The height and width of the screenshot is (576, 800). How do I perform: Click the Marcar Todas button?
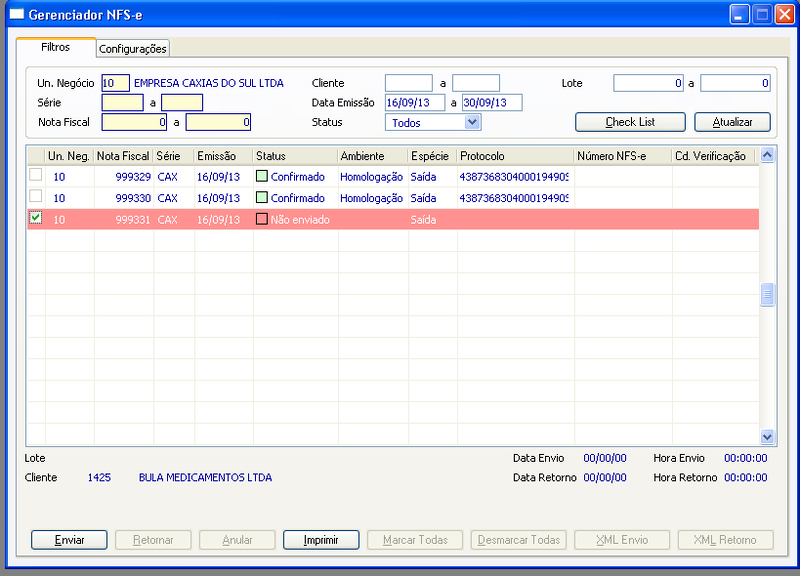coord(415,540)
